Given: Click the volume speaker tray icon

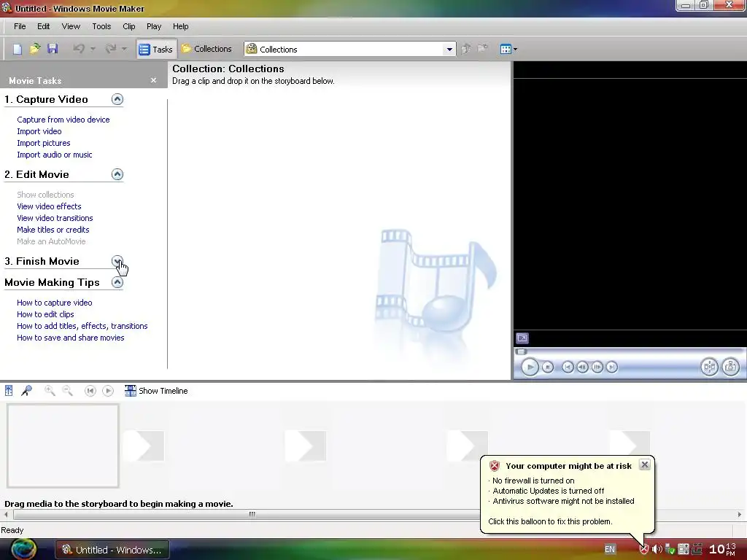Looking at the screenshot, I should (x=657, y=549).
